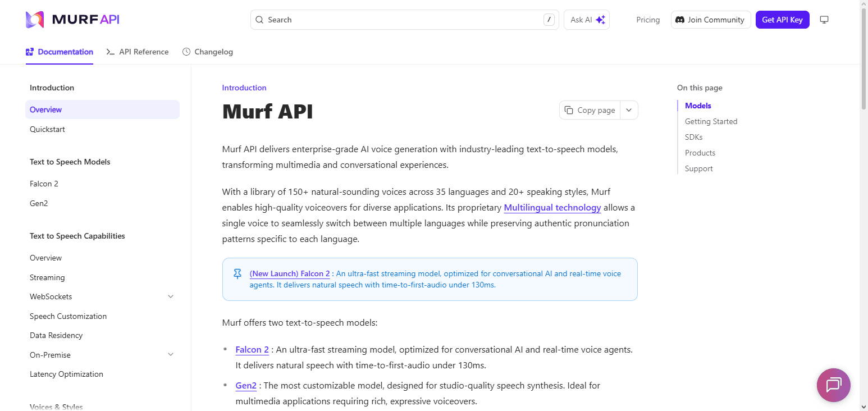Click the Get API Key button
The height and width of the screenshot is (411, 868).
click(782, 20)
